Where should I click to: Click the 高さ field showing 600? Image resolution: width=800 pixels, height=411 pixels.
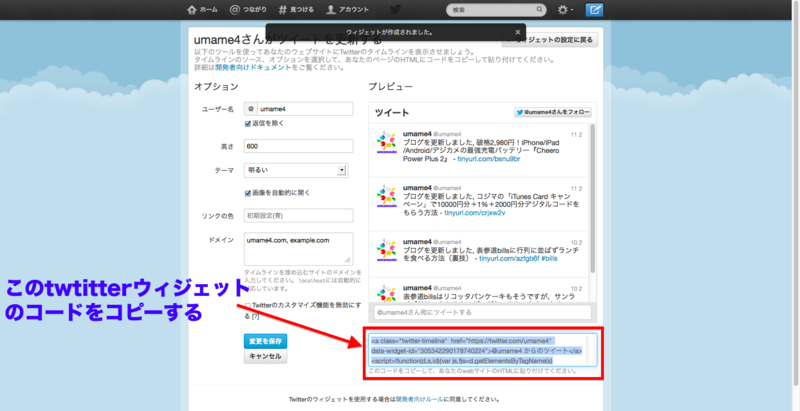298,146
